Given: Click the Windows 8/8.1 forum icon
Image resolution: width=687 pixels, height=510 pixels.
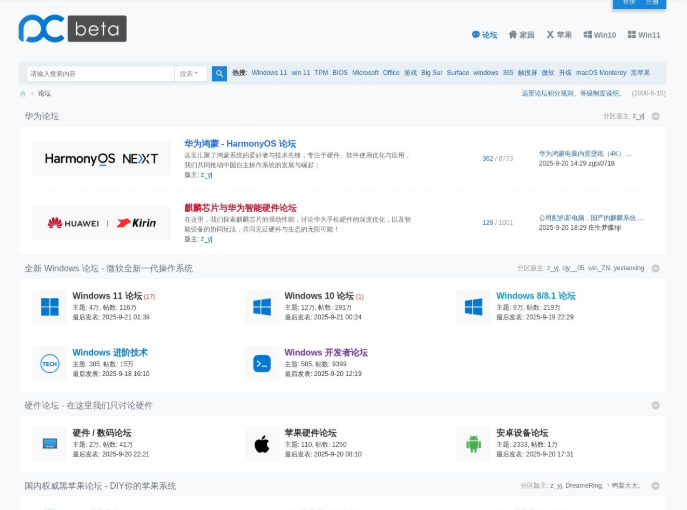Looking at the screenshot, I should (474, 307).
